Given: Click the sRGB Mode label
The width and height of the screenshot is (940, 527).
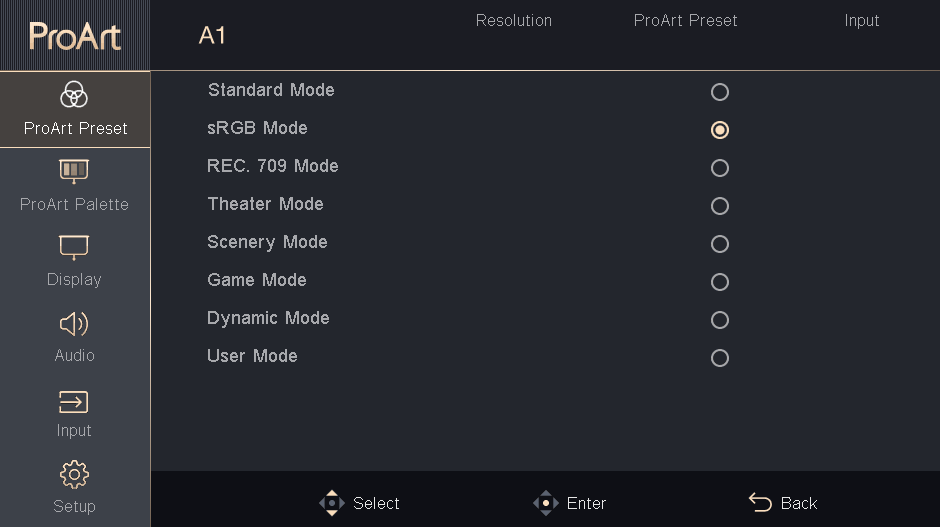Looking at the screenshot, I should tap(257, 128).
